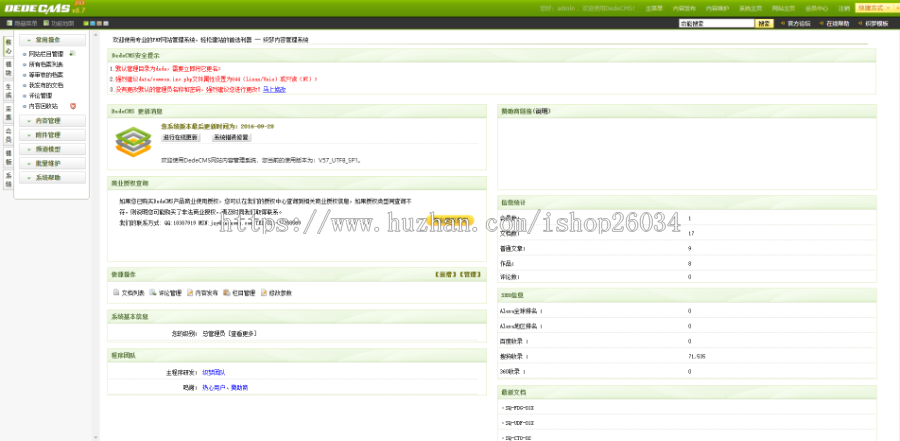Open 主菜单 in the top navigation
The height and width of the screenshot is (441, 900).
(654, 9)
